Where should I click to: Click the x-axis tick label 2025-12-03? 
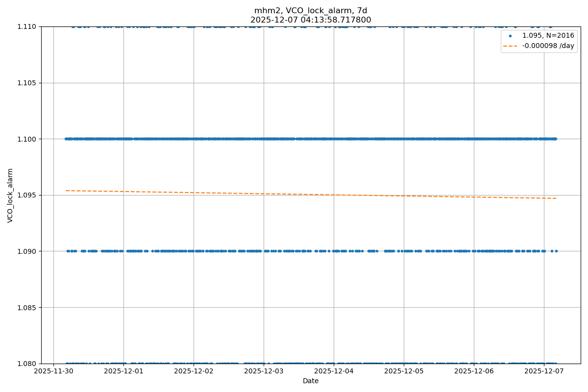264,371
